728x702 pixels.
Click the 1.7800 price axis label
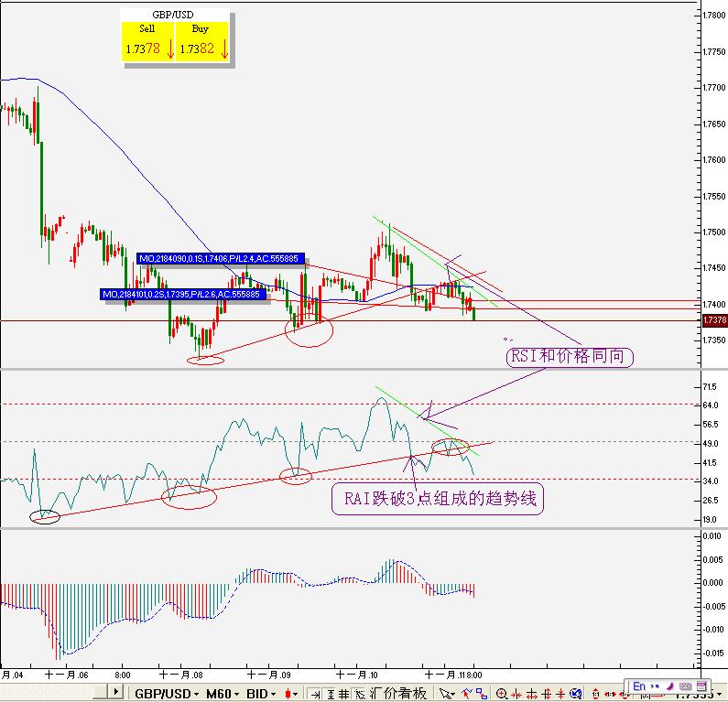click(713, 16)
